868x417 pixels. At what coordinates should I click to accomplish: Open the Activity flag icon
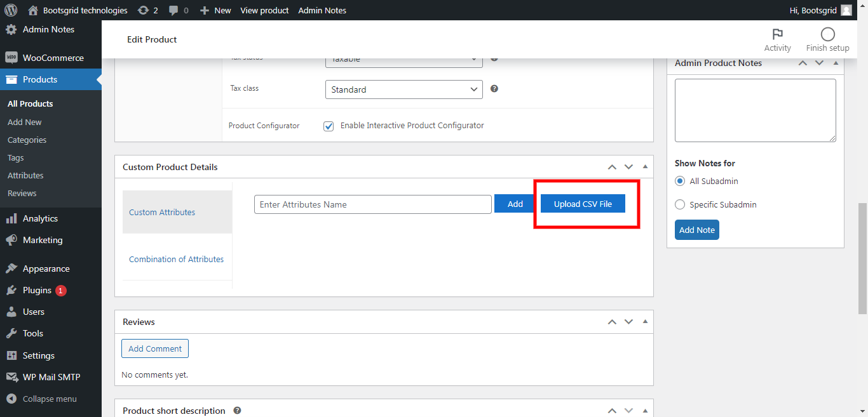pyautogui.click(x=777, y=34)
